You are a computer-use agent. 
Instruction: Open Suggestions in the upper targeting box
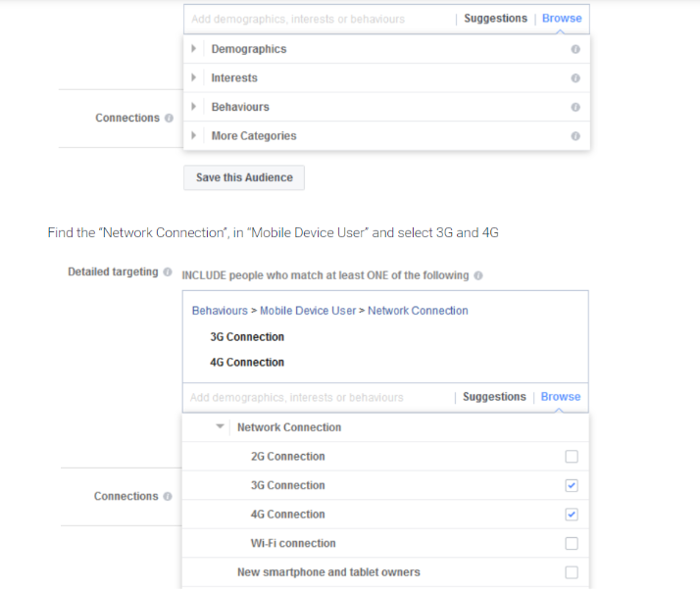point(495,19)
